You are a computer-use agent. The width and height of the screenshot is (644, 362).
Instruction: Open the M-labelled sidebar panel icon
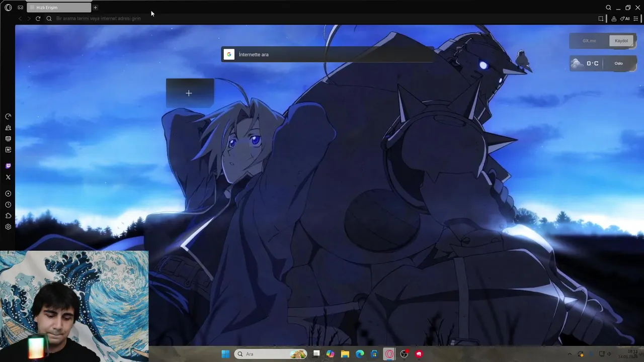pyautogui.click(x=8, y=150)
